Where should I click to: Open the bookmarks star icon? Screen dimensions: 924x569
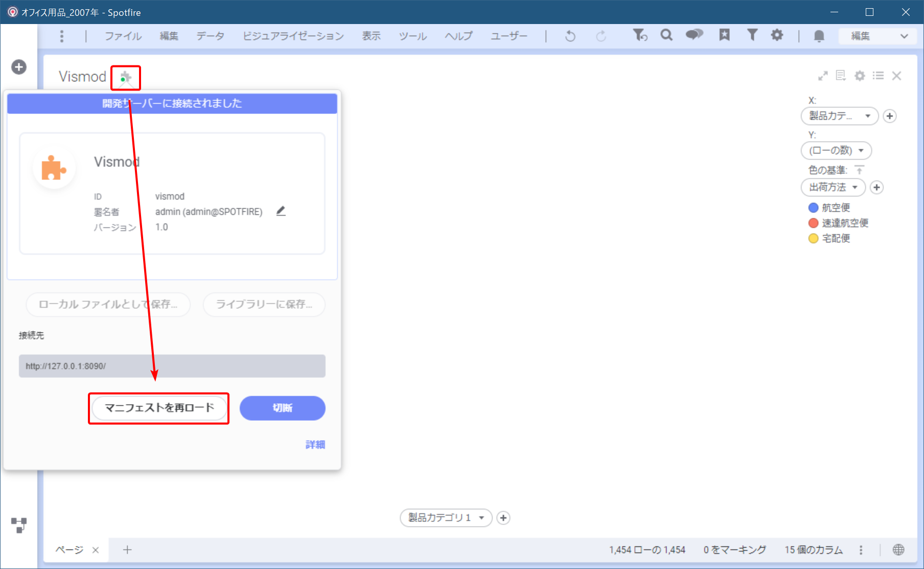point(724,35)
